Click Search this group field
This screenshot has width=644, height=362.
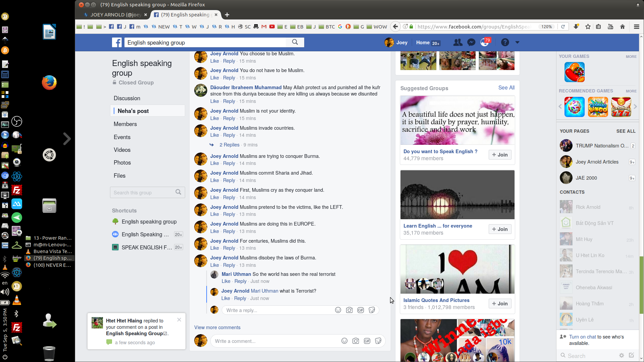[147, 192]
